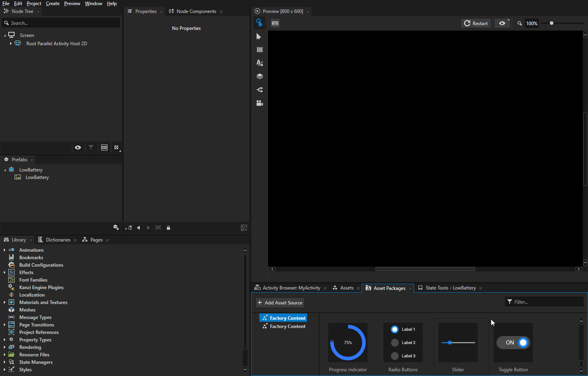Switch the Toggle Button preview off

click(x=523, y=343)
